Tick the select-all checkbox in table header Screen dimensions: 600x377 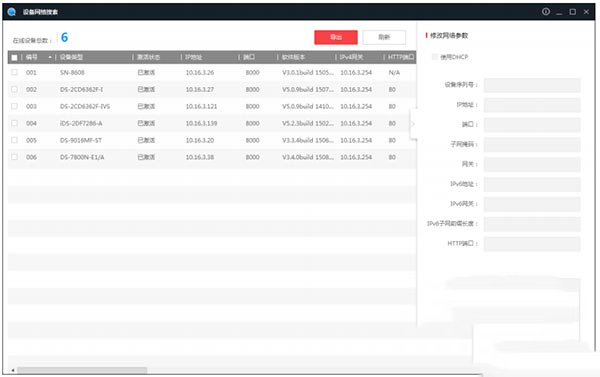14,57
